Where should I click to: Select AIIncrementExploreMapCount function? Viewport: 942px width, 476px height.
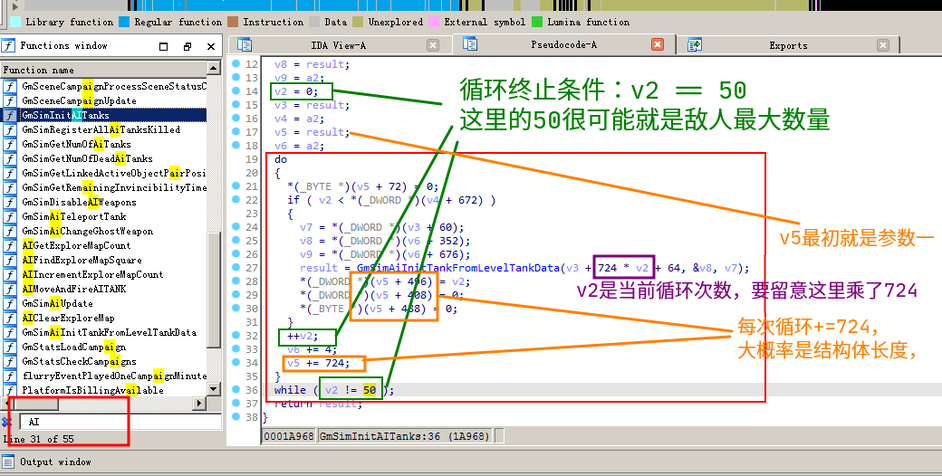click(92, 274)
